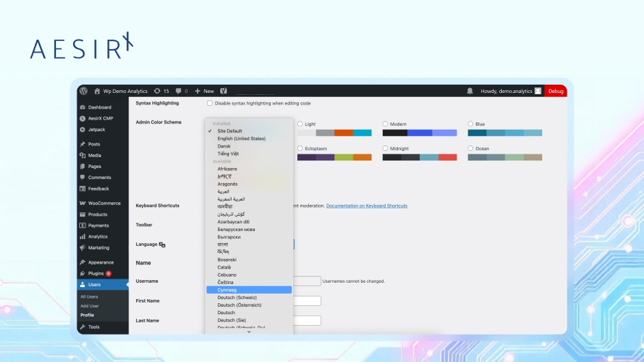Image resolution: width=644 pixels, height=362 pixels.
Task: Click the Appearance brush icon
Action: coord(83,262)
